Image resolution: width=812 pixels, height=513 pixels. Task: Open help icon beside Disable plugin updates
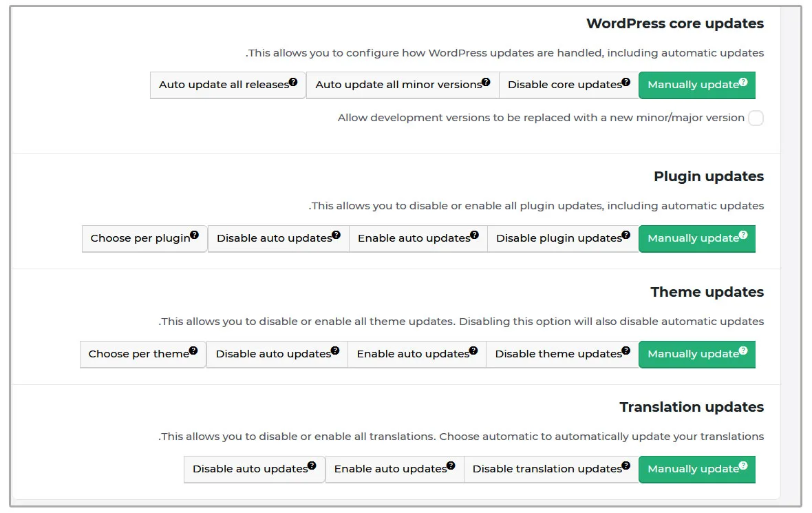coord(626,235)
